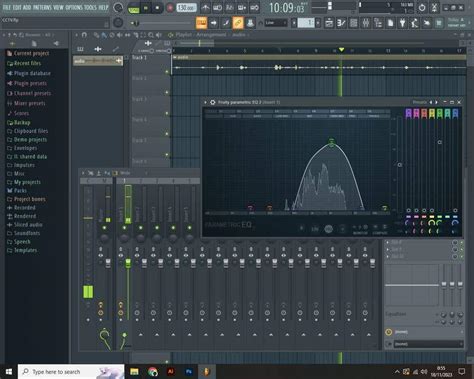Image resolution: width=474 pixels, height=379 pixels.
Task: Adjust the Insert 1 volume fader
Action: click(x=128, y=263)
